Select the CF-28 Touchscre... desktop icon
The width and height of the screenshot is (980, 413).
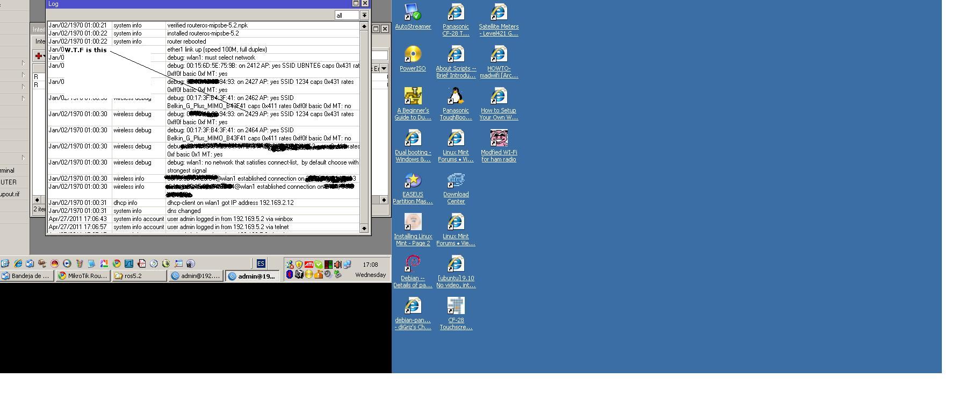click(x=456, y=314)
